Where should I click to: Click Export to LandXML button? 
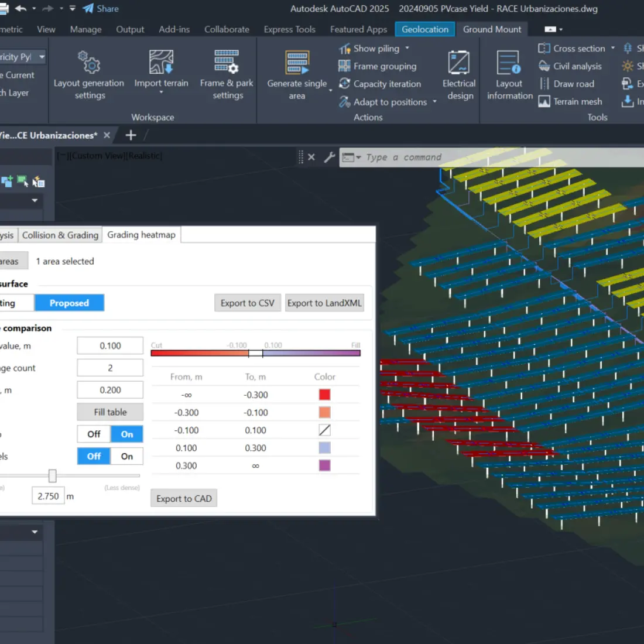(x=324, y=303)
